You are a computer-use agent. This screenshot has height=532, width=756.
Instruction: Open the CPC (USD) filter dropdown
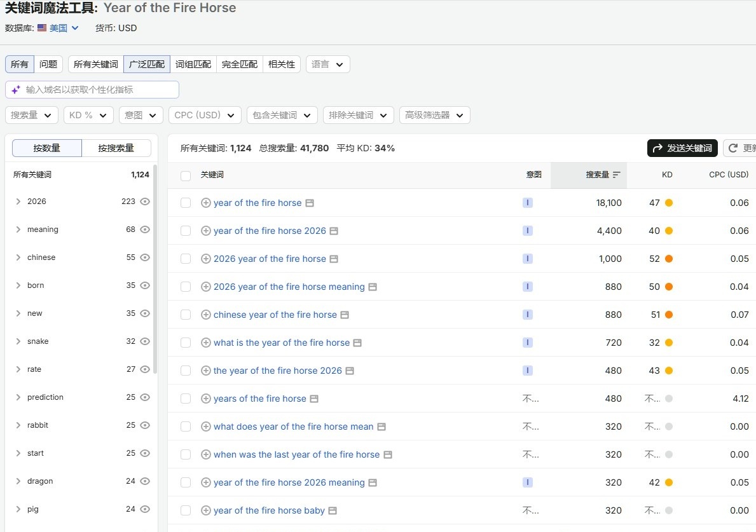[x=205, y=115]
